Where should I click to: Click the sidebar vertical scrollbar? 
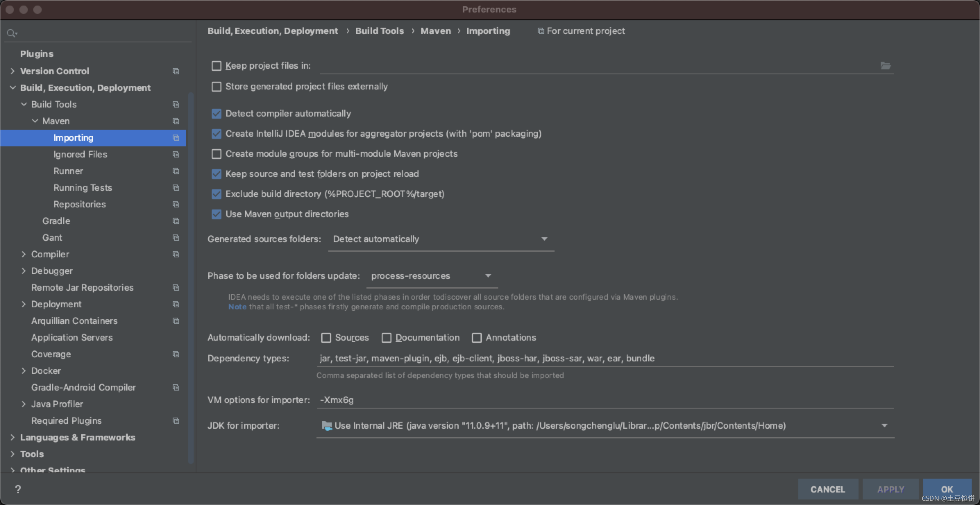(191, 277)
